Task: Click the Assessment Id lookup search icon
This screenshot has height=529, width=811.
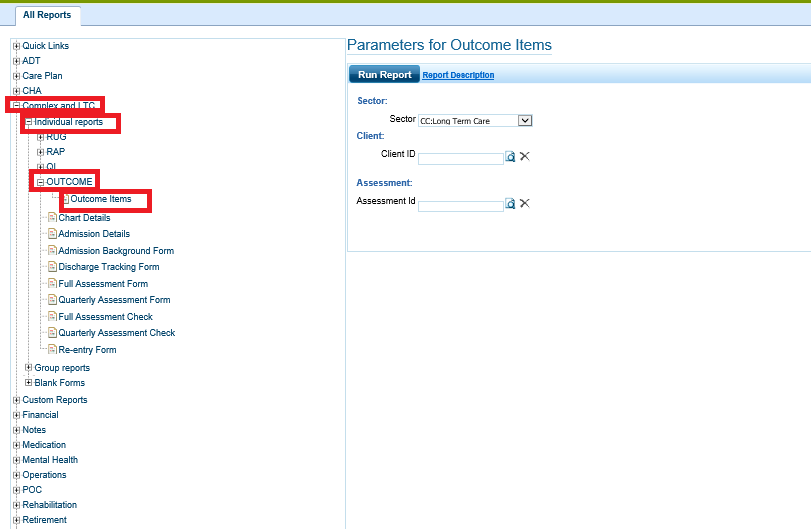Action: click(510, 204)
